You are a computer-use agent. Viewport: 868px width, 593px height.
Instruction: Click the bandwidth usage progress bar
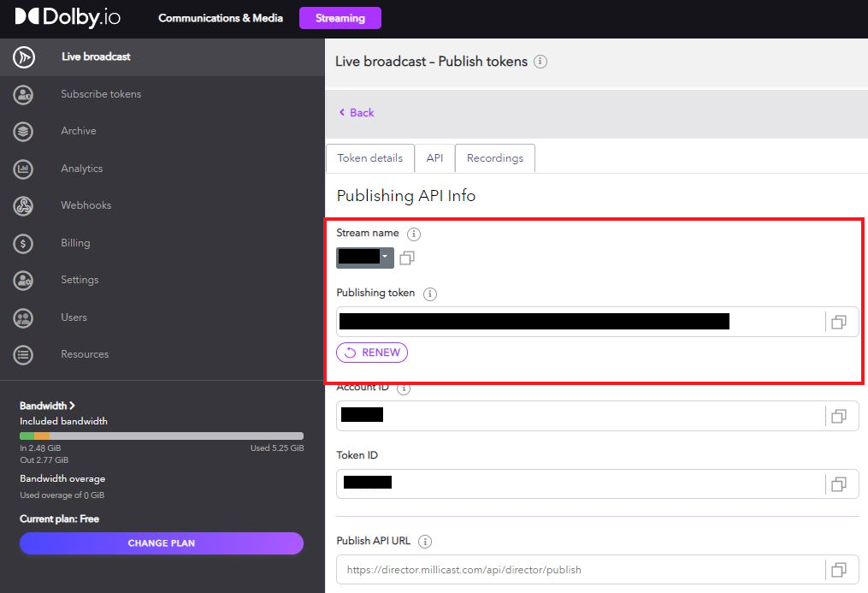pos(161,435)
